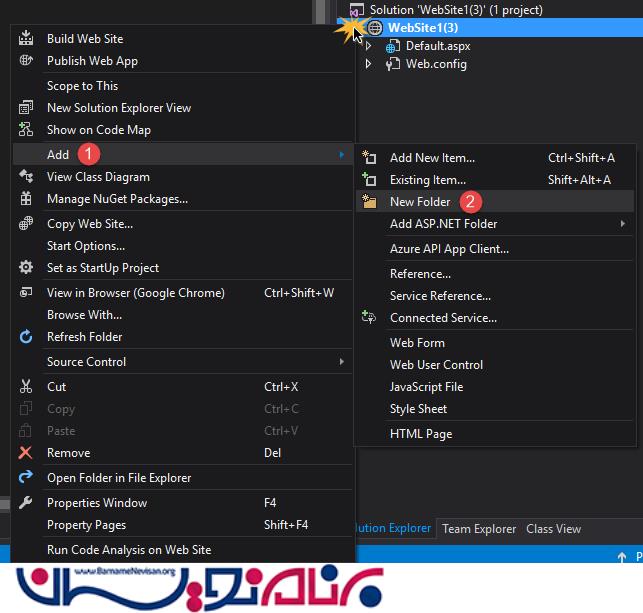The height and width of the screenshot is (613, 643).
Task: Switch to the Class View tab
Action: click(x=553, y=529)
